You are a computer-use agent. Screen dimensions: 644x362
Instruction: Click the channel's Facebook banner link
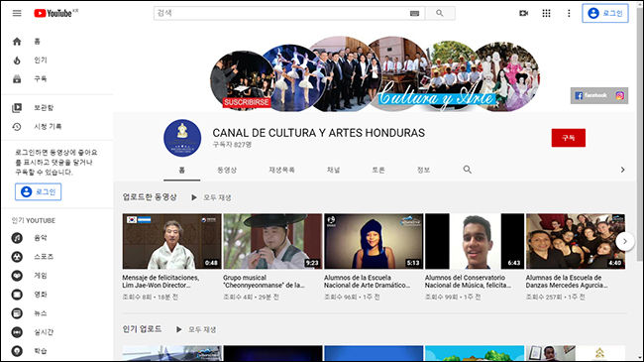[590, 95]
